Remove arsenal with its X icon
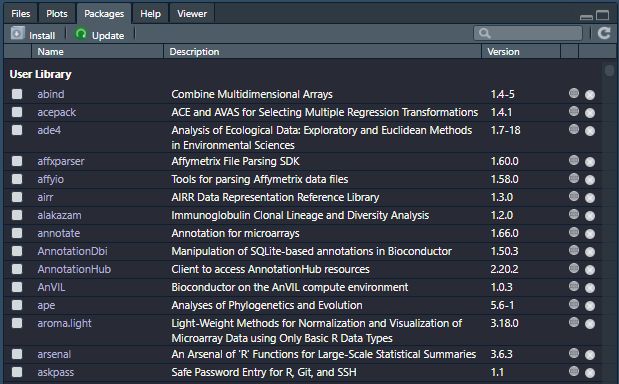Image resolution: width=619 pixels, height=384 pixels. pos(590,355)
